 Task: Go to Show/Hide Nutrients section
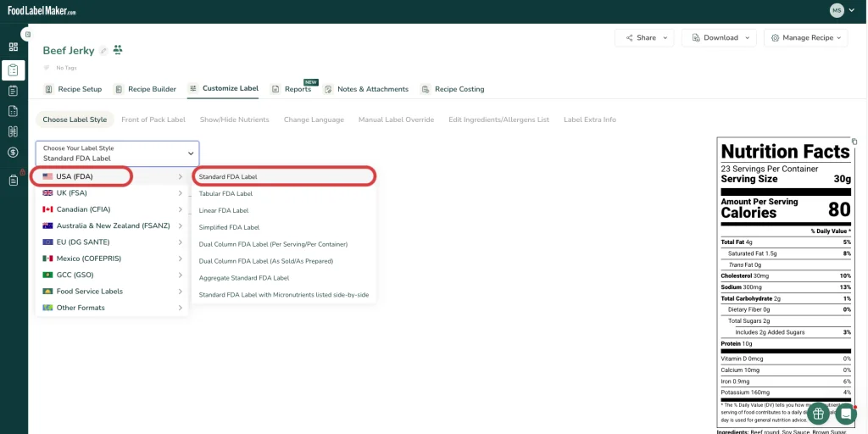tap(234, 120)
